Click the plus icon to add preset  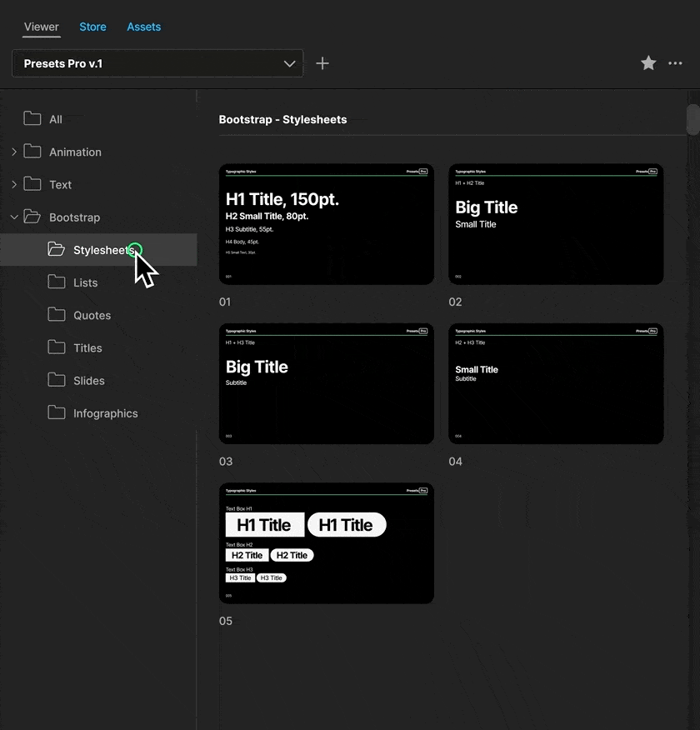(322, 63)
